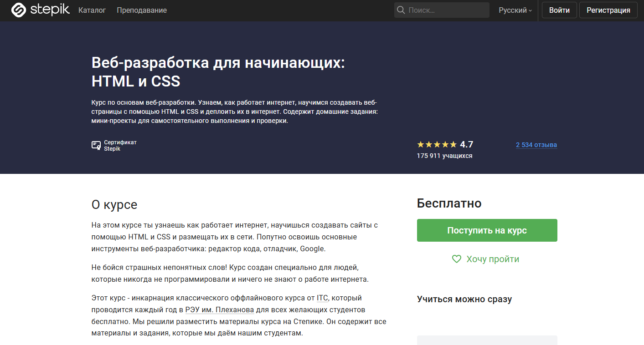Click the heart icon beside Хочу пройти
The width and height of the screenshot is (644, 345).
(457, 259)
